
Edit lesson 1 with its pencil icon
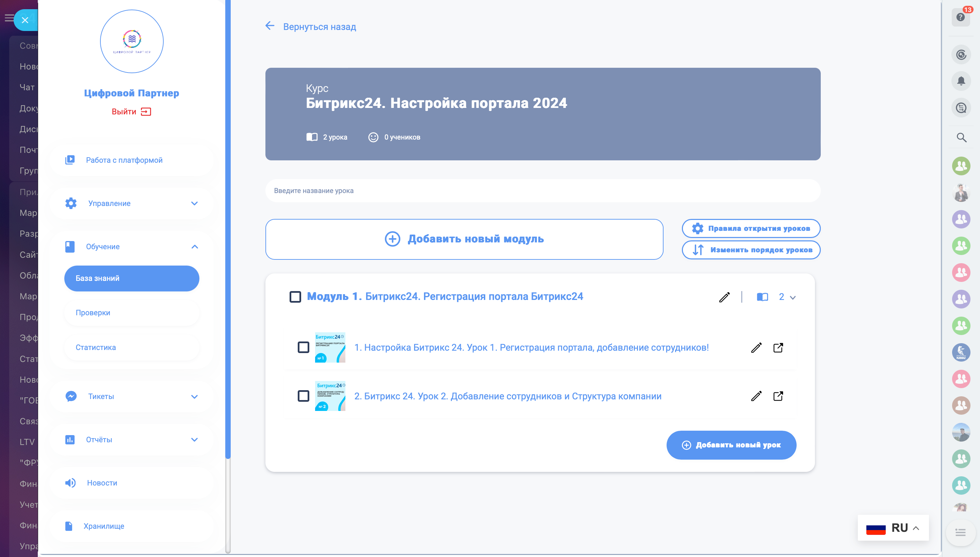[756, 347]
